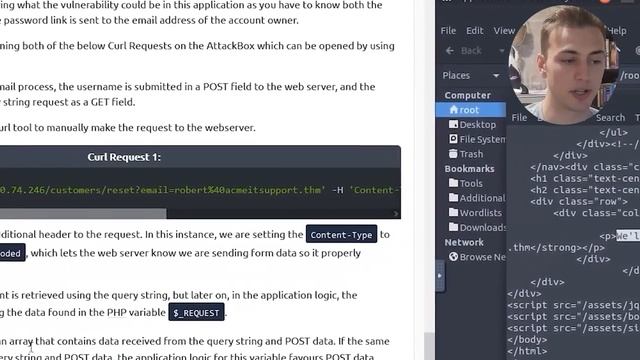Open the Help menu in file manager
640x360 pixels.
tap(616, 31)
